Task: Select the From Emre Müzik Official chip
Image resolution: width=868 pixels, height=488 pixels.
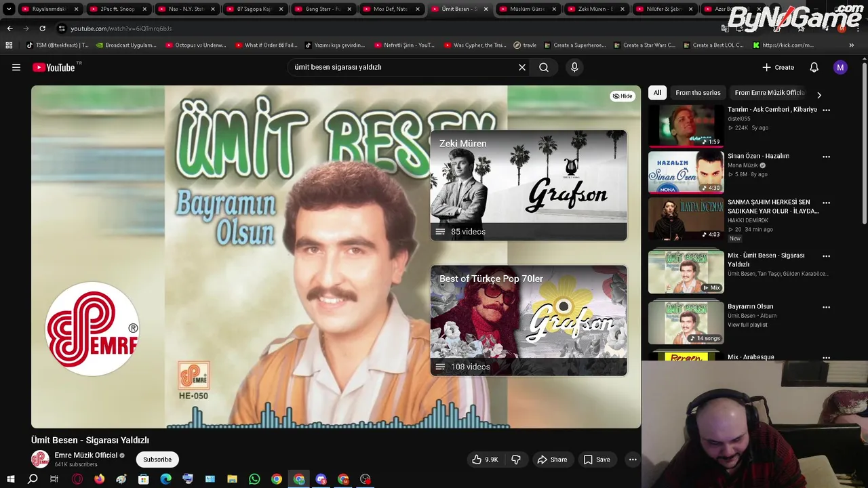Action: tap(769, 93)
